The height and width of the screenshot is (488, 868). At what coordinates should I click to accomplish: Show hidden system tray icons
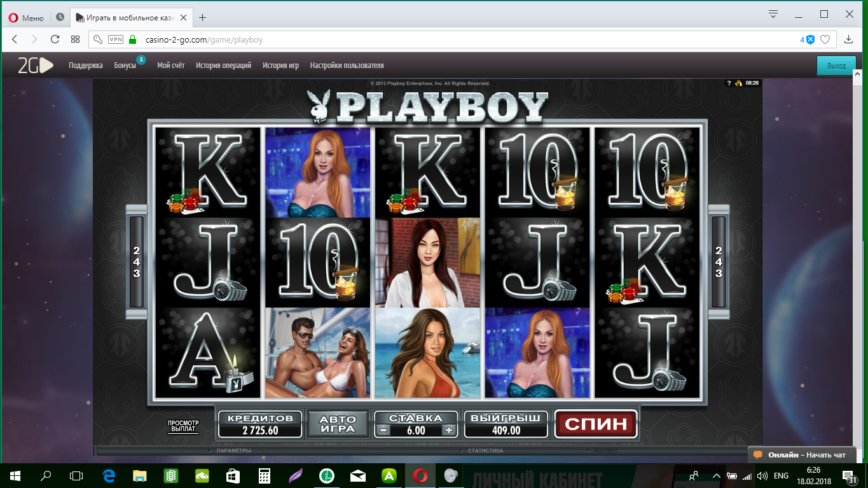pos(716,476)
